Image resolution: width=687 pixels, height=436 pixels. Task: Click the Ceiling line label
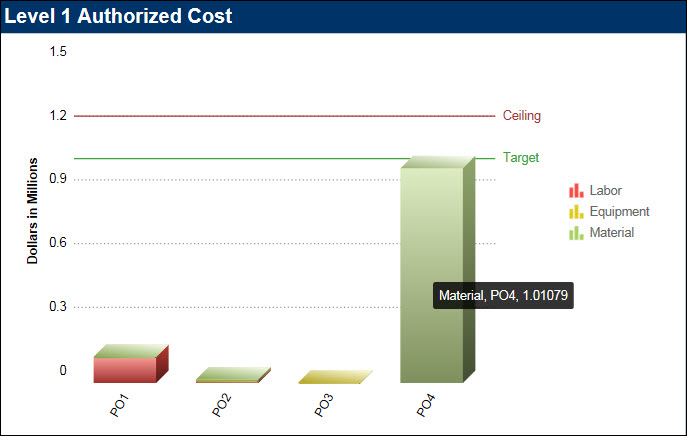[521, 116]
